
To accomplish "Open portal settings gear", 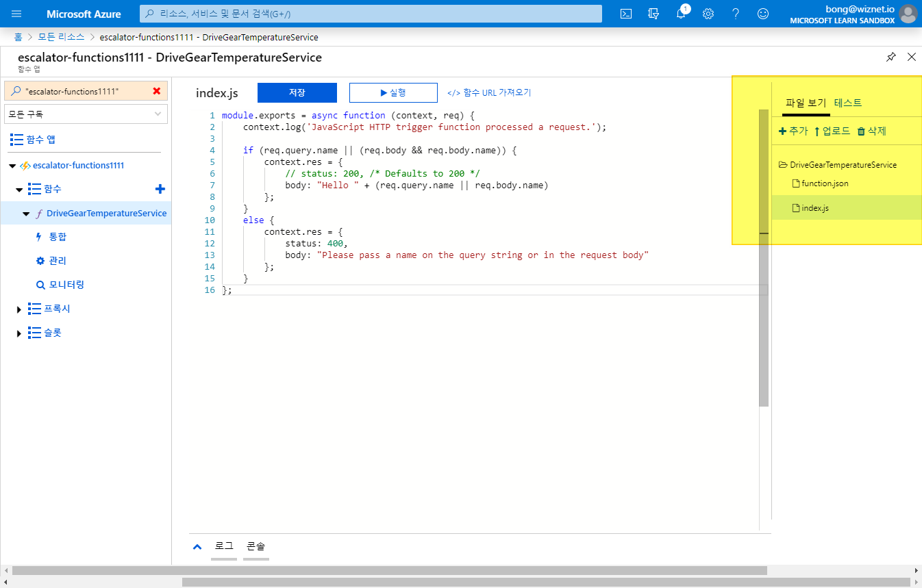I will 708,14.
